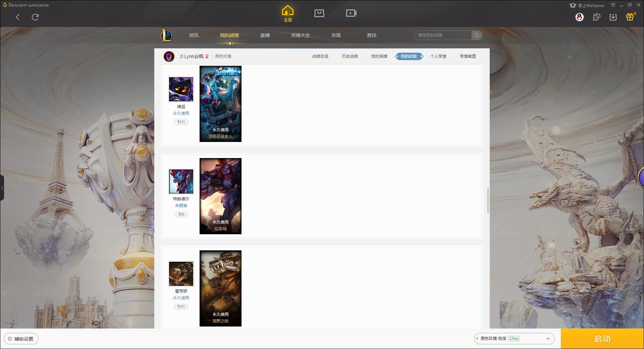Click the 彡Lynn谷枫 summoner name
This screenshot has height=349, width=644.
point(192,56)
